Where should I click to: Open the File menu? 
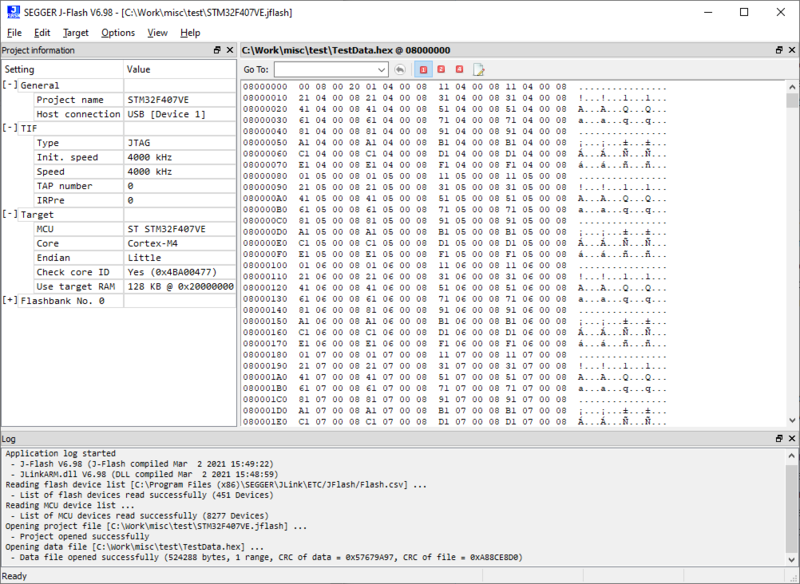pos(14,33)
